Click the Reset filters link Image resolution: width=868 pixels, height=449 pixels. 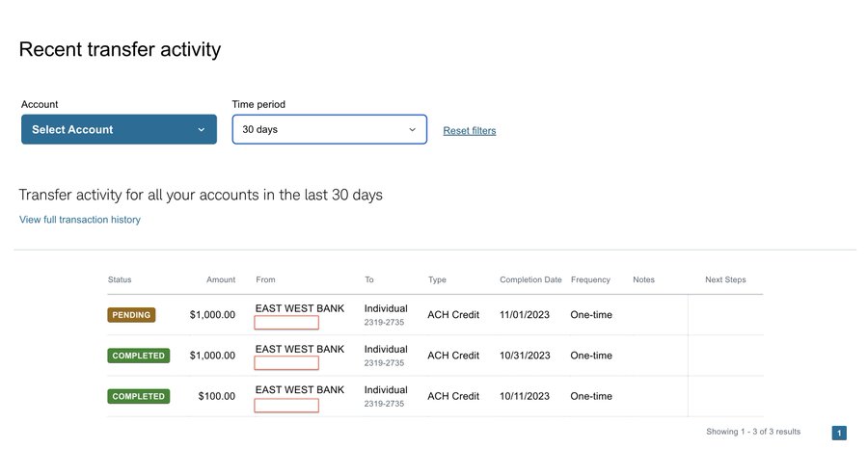[470, 130]
